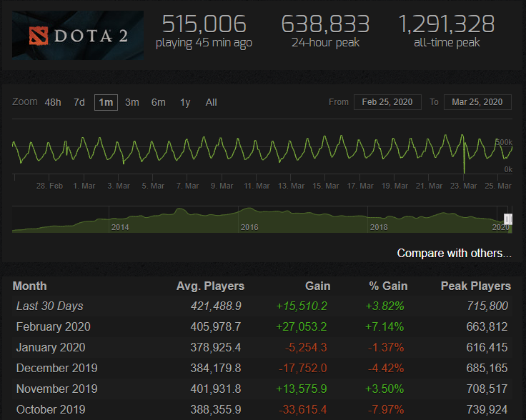This screenshot has height=420, width=526.
Task: Select the 48h zoom range
Action: point(53,102)
